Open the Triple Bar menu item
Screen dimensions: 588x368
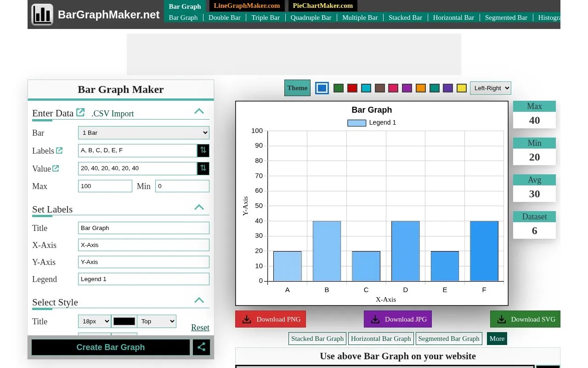coord(266,17)
